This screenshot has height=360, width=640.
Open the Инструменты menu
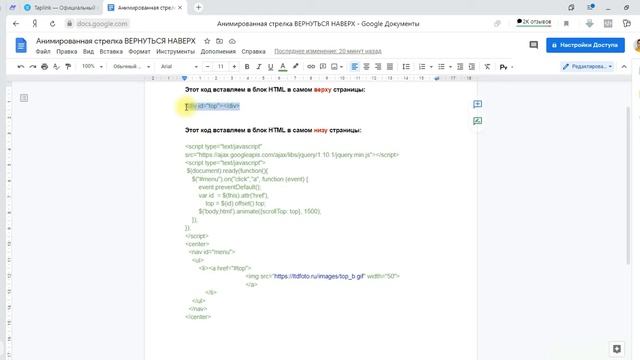[x=175, y=51]
